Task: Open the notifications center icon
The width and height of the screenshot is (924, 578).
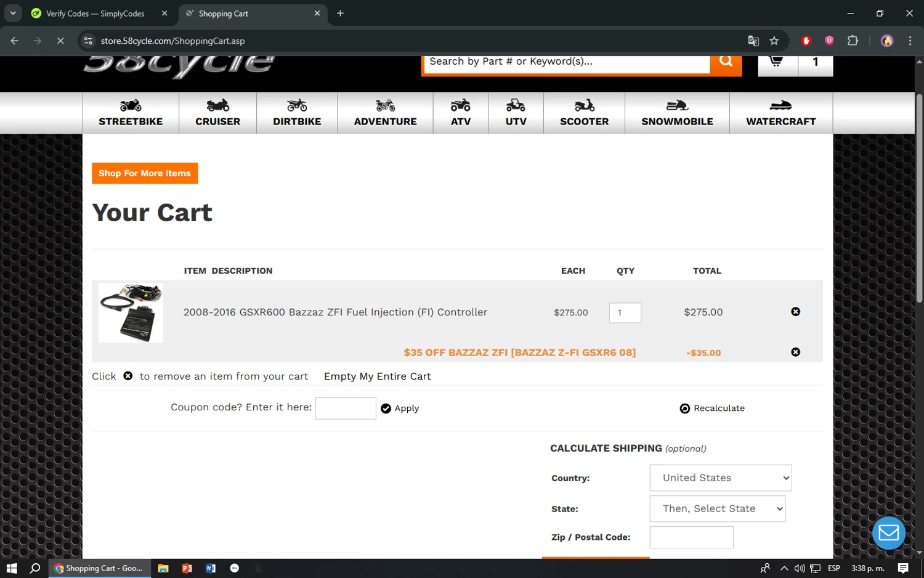Action: [903, 568]
